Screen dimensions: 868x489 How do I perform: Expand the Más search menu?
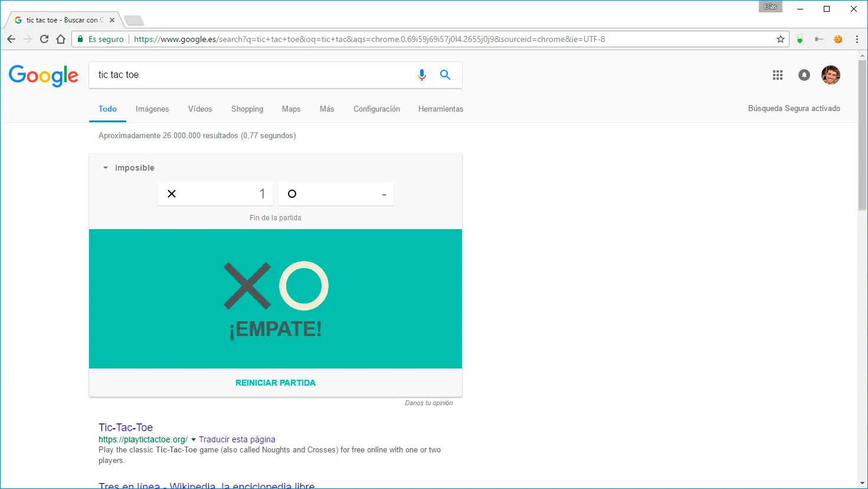327,109
